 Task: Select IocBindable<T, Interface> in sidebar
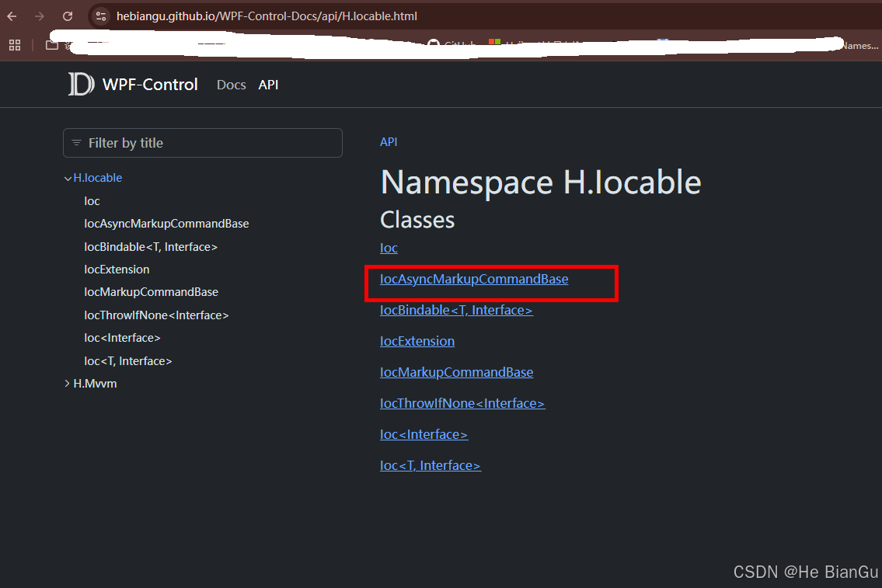(151, 247)
